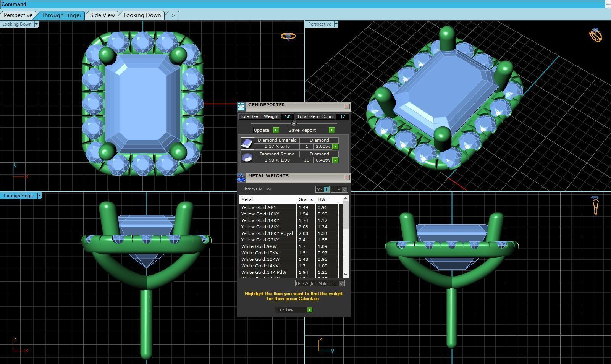Screen dimensions: 611x364
Task: Toggle the User library option
Action: (339, 189)
